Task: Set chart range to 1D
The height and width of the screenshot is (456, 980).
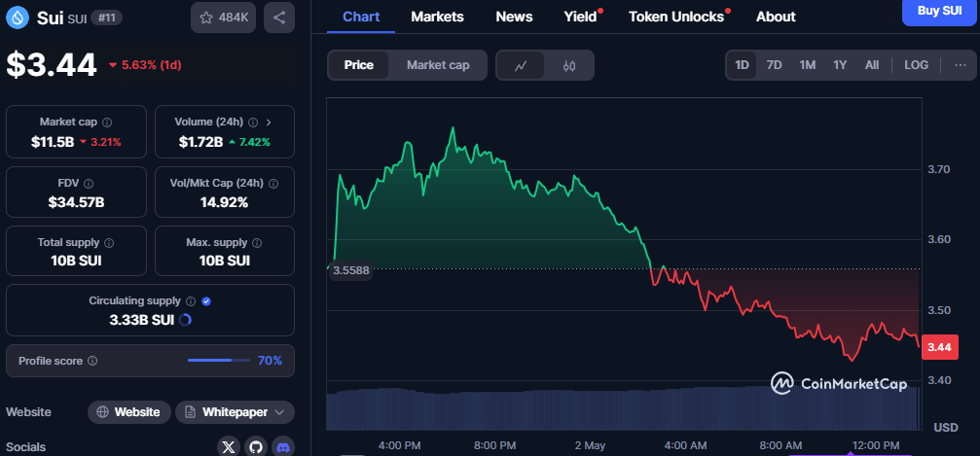Action: [x=742, y=65]
